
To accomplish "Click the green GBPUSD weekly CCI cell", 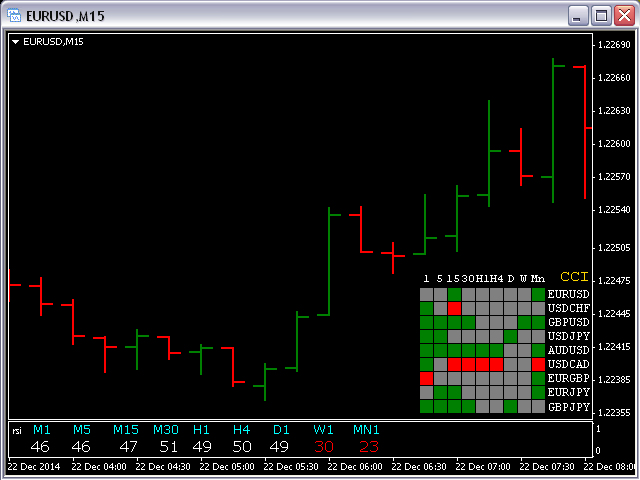I will pos(524,322).
